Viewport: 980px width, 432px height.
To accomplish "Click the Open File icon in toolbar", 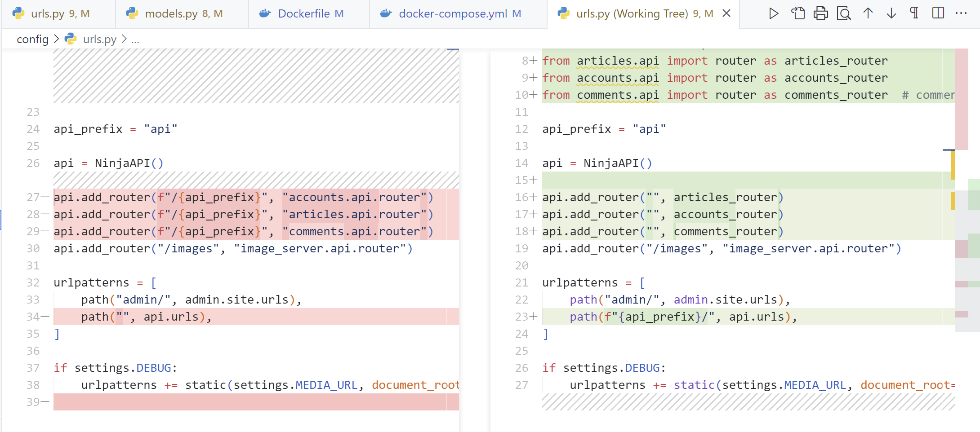I will [797, 13].
